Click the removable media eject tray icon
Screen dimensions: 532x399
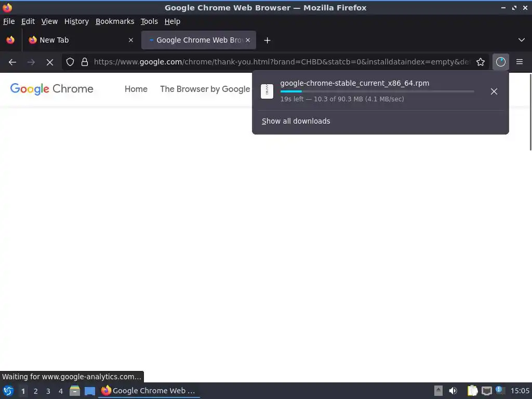pos(438,391)
